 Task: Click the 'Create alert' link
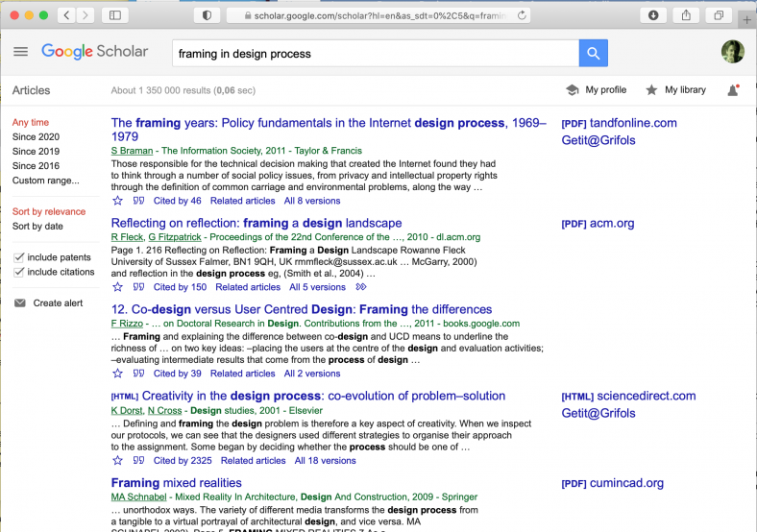point(58,303)
